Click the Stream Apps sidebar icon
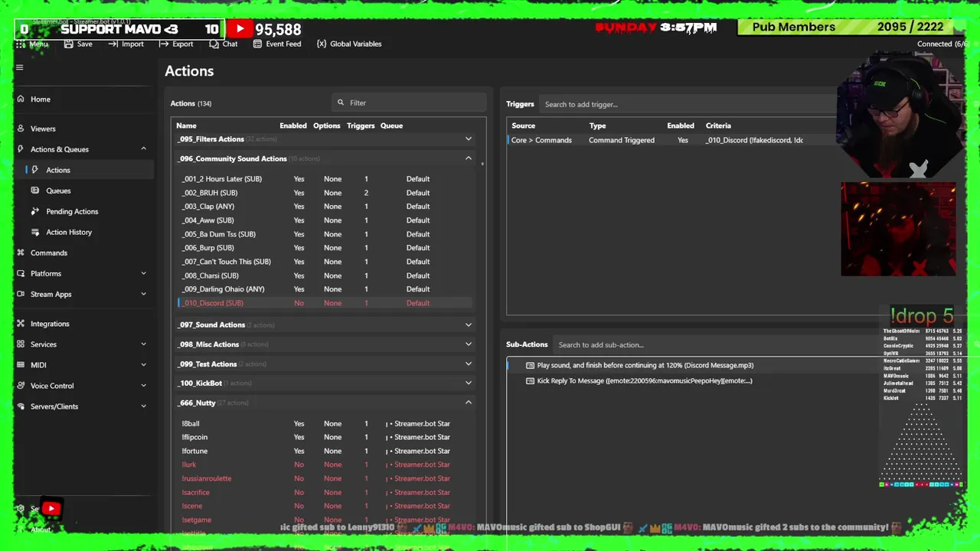Viewport: 980px width, 551px height. (x=21, y=294)
